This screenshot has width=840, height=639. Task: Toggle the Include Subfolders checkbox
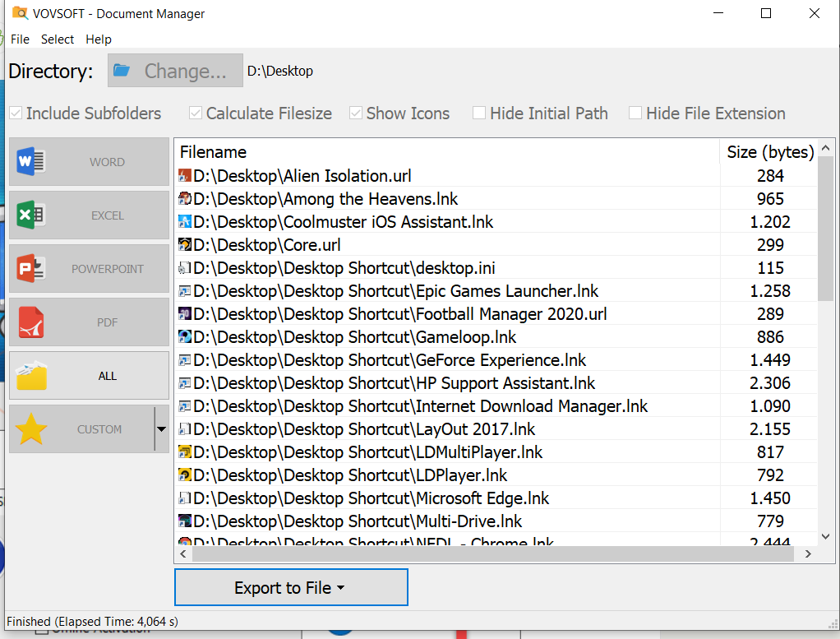coord(16,113)
